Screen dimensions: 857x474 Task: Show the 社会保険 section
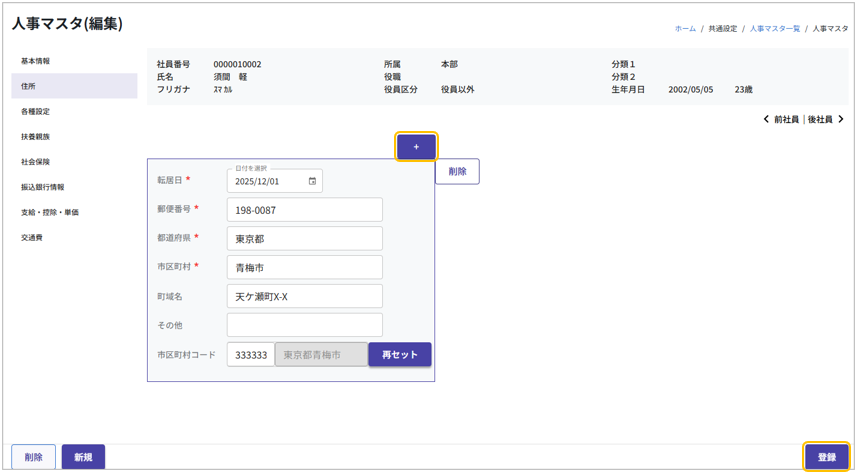(36, 162)
